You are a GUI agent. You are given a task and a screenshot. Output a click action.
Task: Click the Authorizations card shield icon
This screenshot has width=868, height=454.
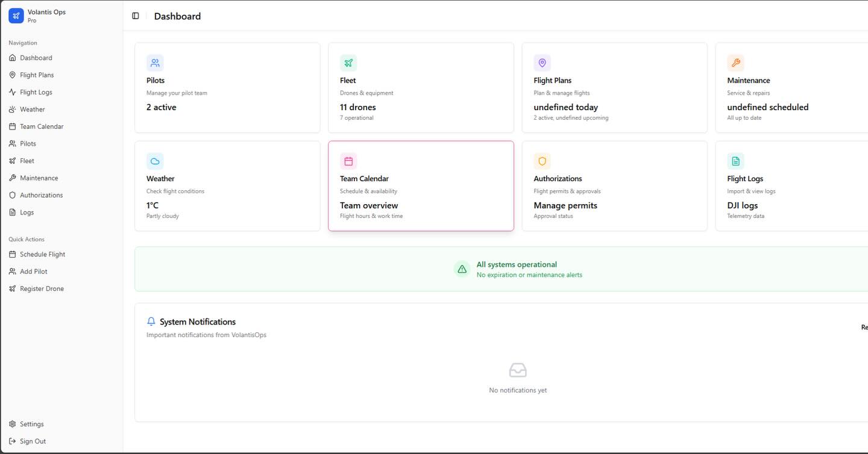[542, 161]
